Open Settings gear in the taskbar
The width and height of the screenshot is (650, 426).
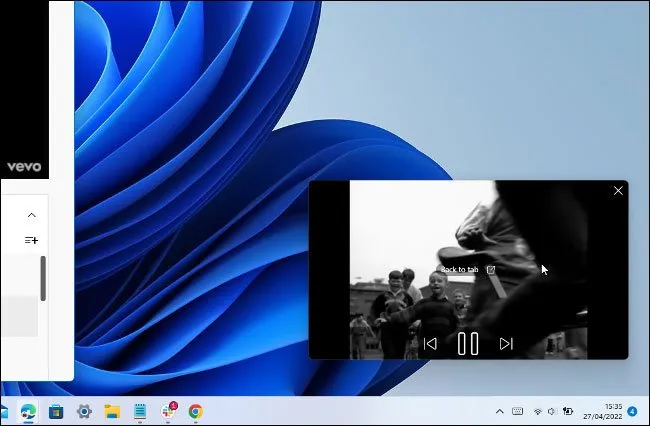[x=85, y=411]
